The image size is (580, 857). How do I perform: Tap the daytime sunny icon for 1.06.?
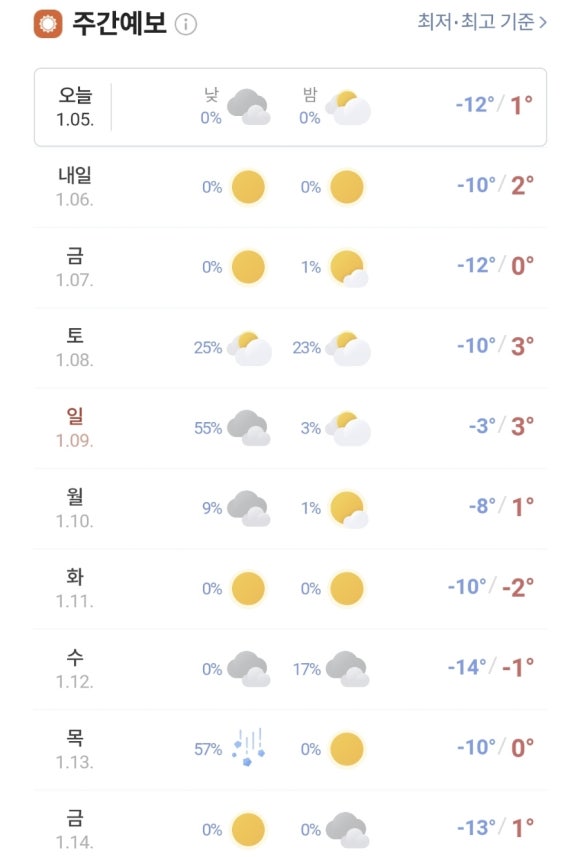(248, 187)
